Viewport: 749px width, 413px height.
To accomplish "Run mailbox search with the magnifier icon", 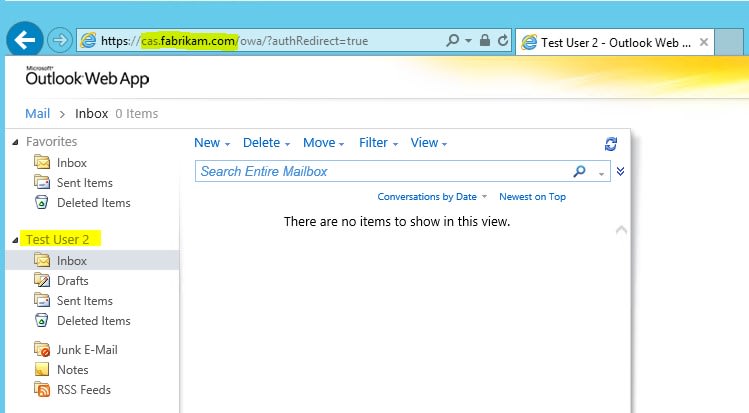I will (x=579, y=171).
